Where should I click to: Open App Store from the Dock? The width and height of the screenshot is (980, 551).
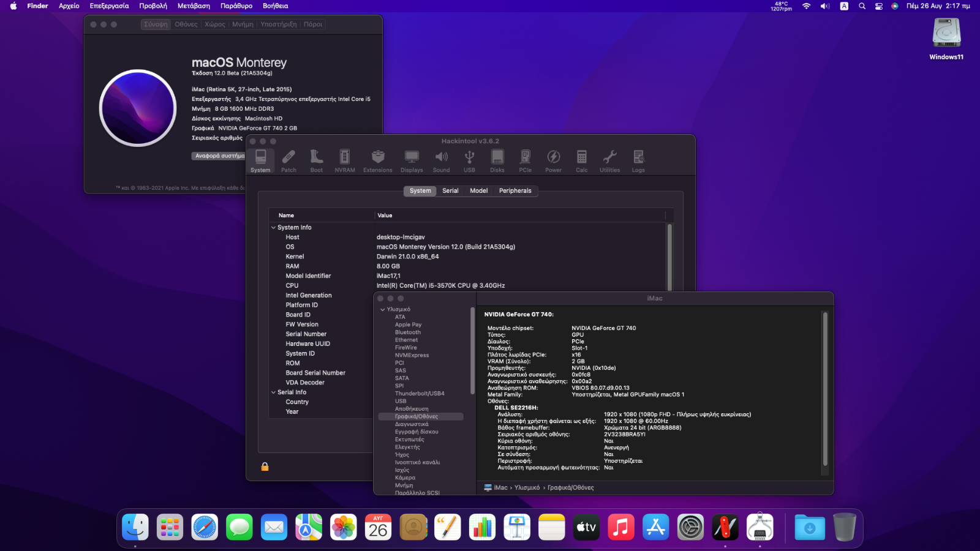coord(656,527)
